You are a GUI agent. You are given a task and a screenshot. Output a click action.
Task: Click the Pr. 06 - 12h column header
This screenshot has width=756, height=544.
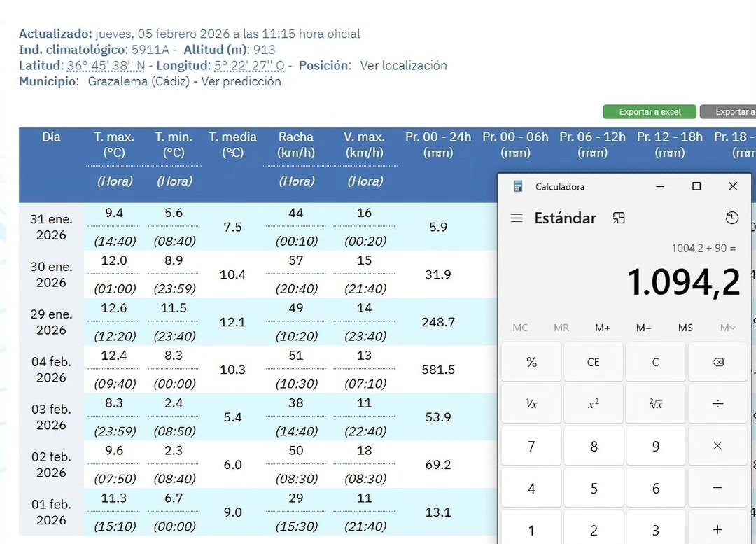pos(593,145)
